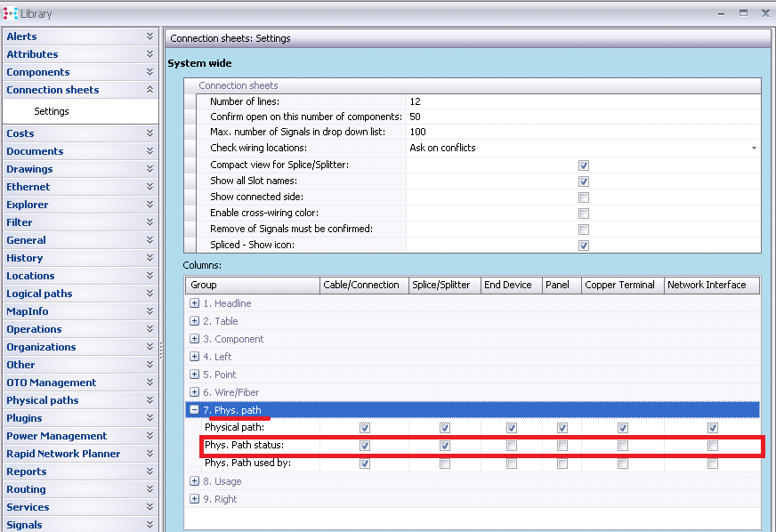Expand the Attributes section chevron

[x=150, y=54]
